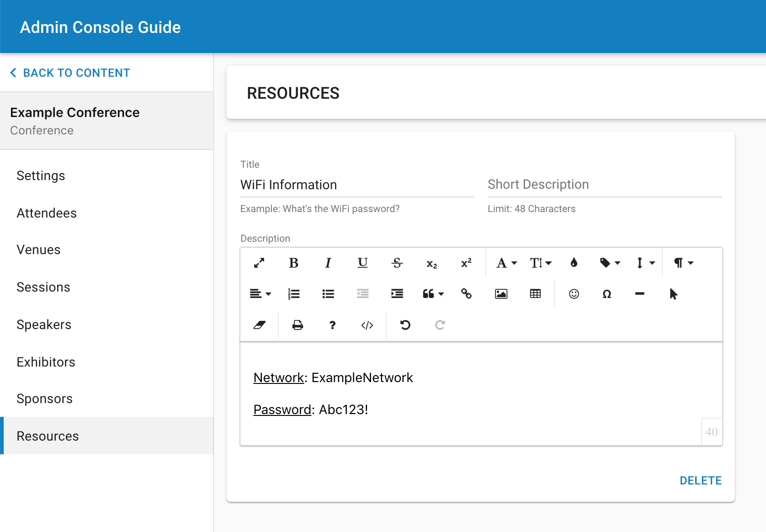Image resolution: width=766 pixels, height=532 pixels.
Task: Open editor help question mark
Action: point(332,325)
